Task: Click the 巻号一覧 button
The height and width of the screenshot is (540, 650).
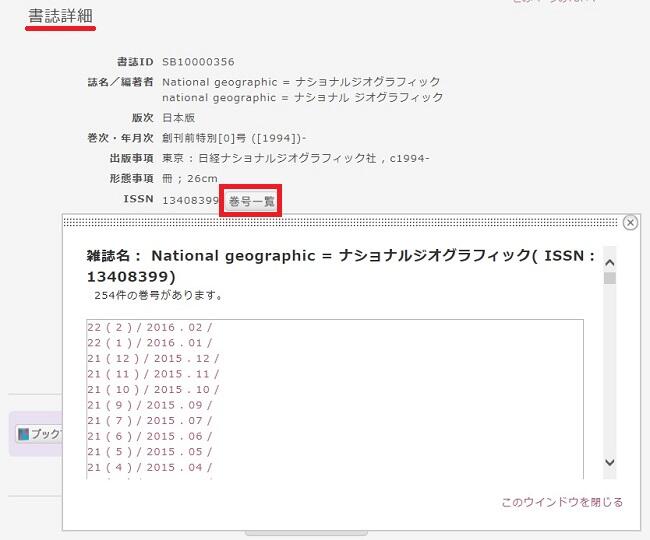Action: 251,201
